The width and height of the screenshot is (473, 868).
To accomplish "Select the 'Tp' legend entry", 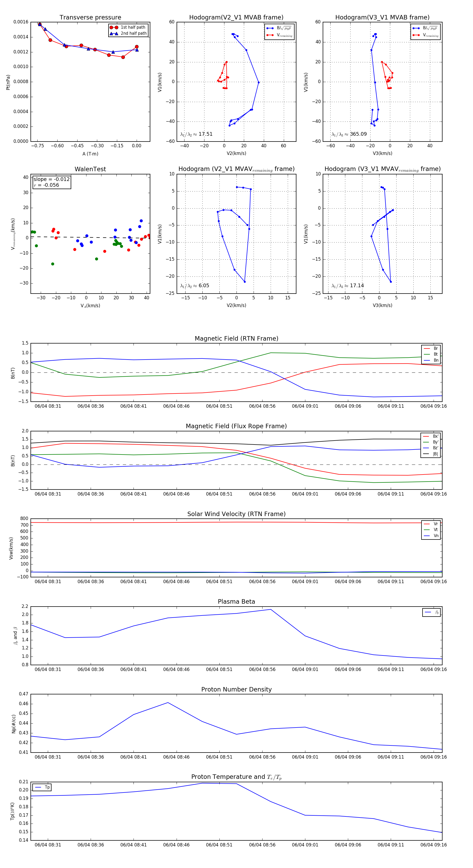I will pyautogui.click(x=42, y=788).
